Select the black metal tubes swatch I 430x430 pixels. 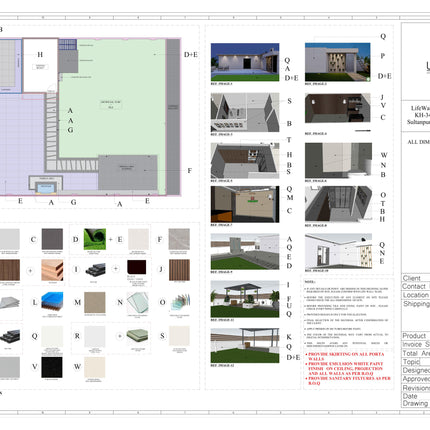95,270
